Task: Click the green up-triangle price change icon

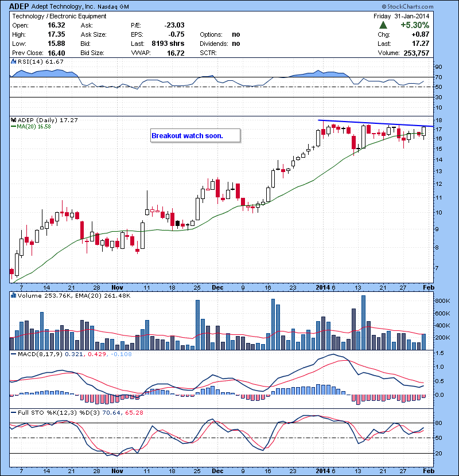Action: pos(383,25)
